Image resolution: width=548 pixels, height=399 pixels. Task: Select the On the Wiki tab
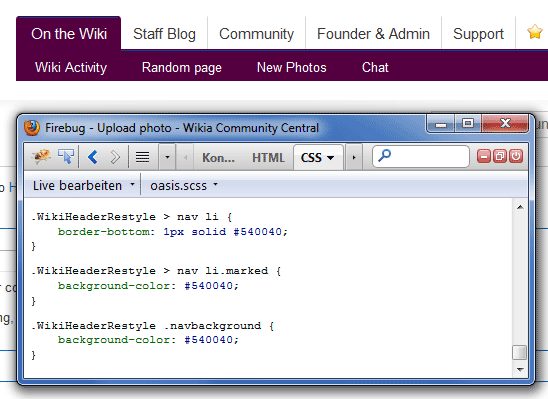pos(69,34)
